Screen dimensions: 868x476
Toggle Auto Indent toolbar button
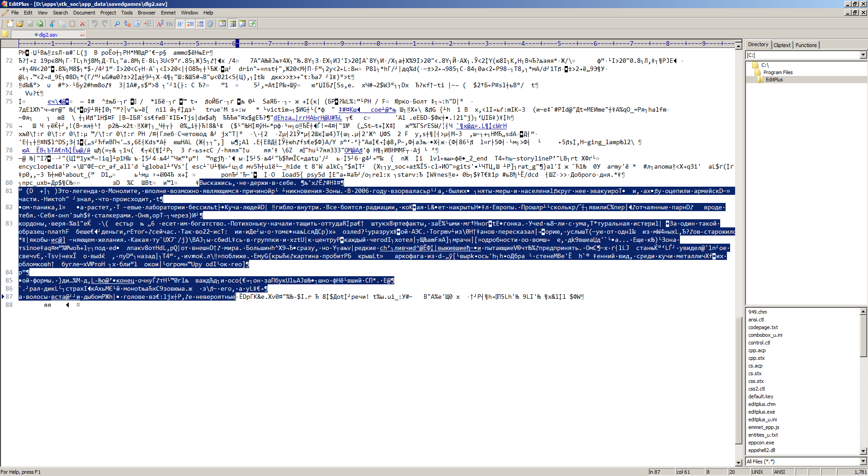pyautogui.click(x=190, y=24)
